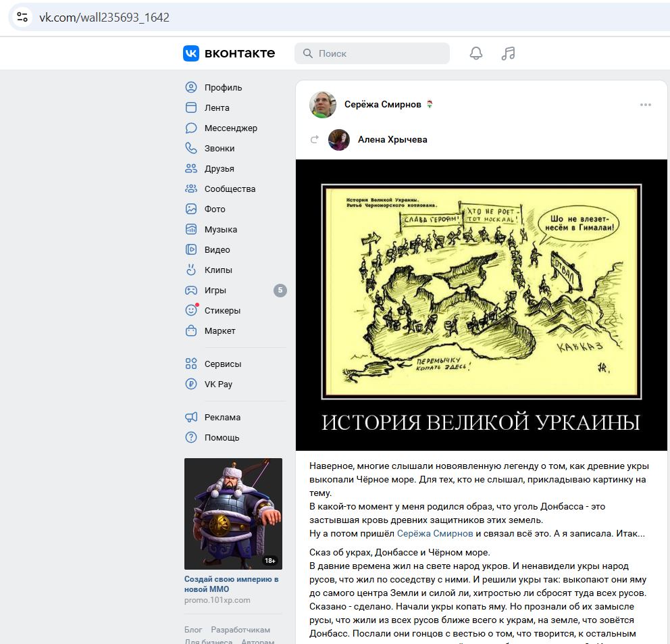670x644 pixels.
Task: Click the Звонки phone icon
Action: [x=191, y=149]
